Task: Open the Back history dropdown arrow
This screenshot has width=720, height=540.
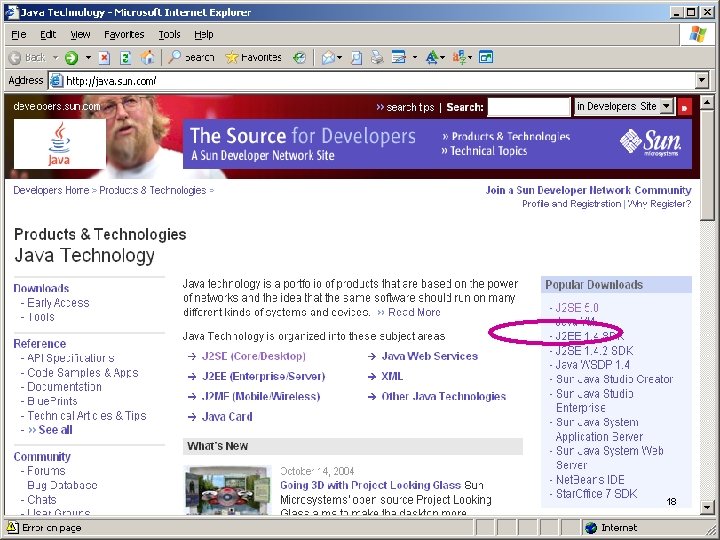Action: tap(56, 57)
